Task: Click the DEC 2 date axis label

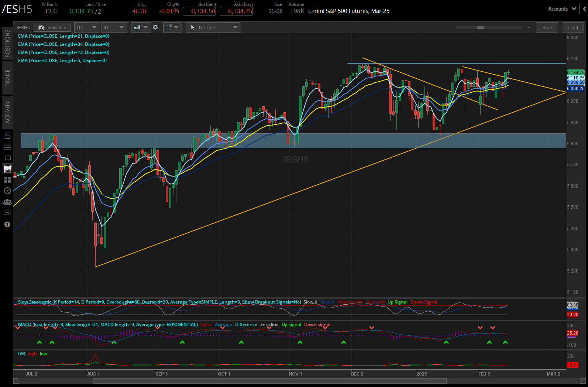Action: pyautogui.click(x=357, y=374)
